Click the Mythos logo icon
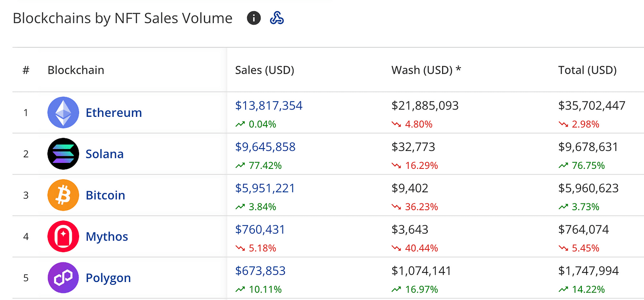Image resolution: width=644 pixels, height=300 pixels. (63, 237)
